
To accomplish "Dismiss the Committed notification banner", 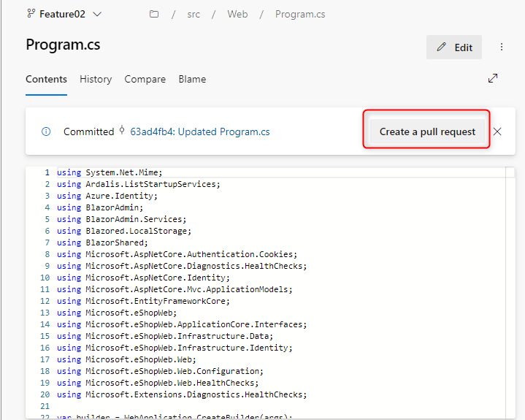I will (x=497, y=131).
